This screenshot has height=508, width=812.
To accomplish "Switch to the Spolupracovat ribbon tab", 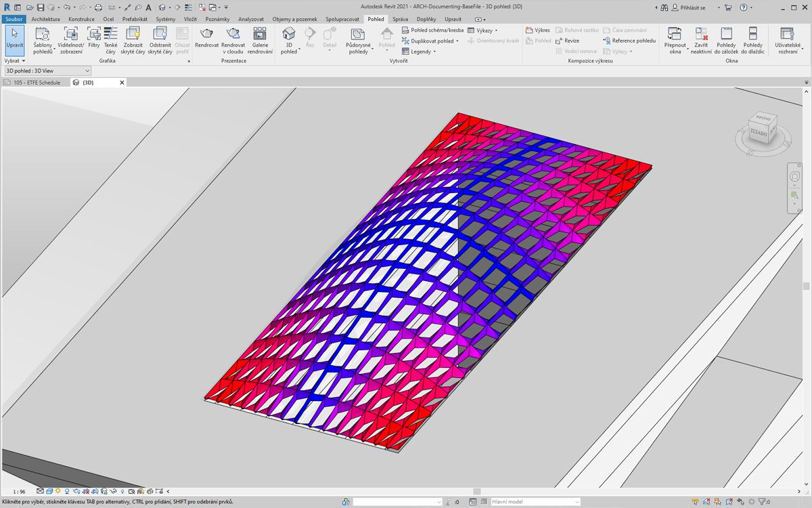I will [342, 19].
